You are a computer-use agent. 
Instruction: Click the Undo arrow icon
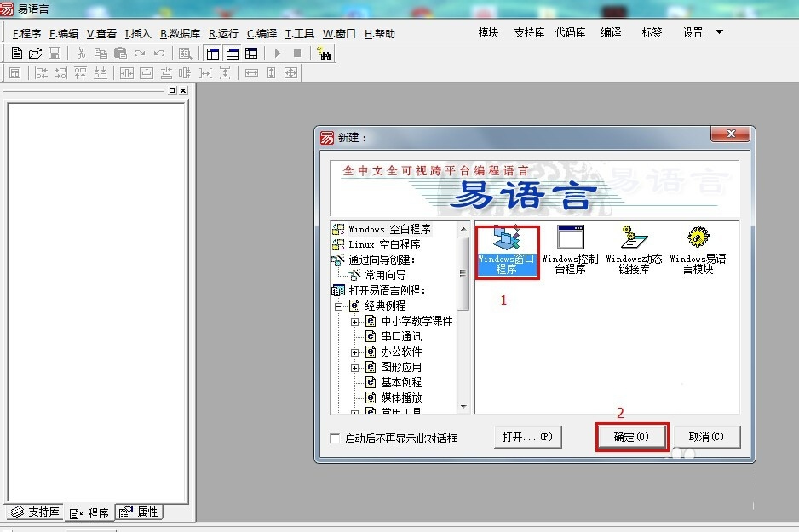159,53
